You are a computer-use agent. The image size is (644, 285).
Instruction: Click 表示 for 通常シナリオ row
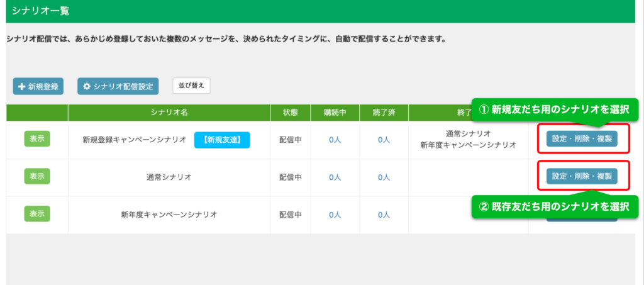pyautogui.click(x=37, y=177)
